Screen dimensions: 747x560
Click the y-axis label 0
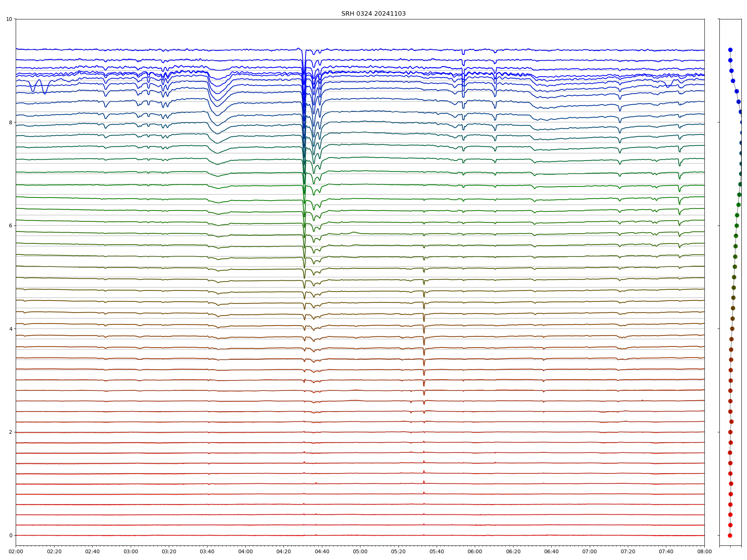[x=10, y=535]
